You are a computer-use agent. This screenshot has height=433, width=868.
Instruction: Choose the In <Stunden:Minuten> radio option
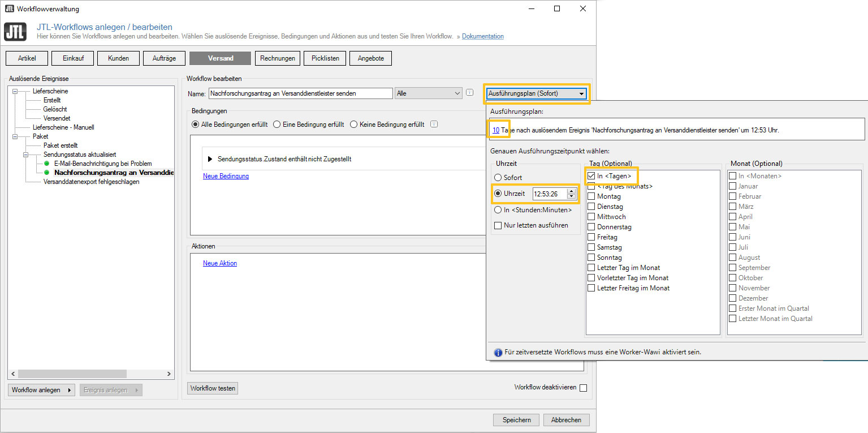[x=498, y=210]
